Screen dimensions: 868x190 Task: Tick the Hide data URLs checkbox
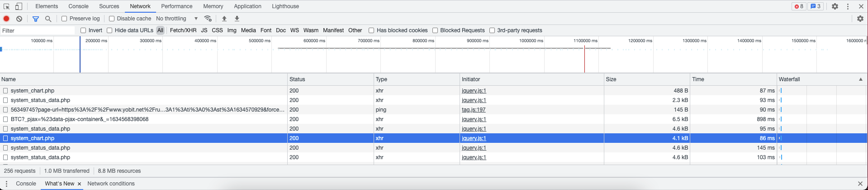pyautogui.click(x=109, y=30)
